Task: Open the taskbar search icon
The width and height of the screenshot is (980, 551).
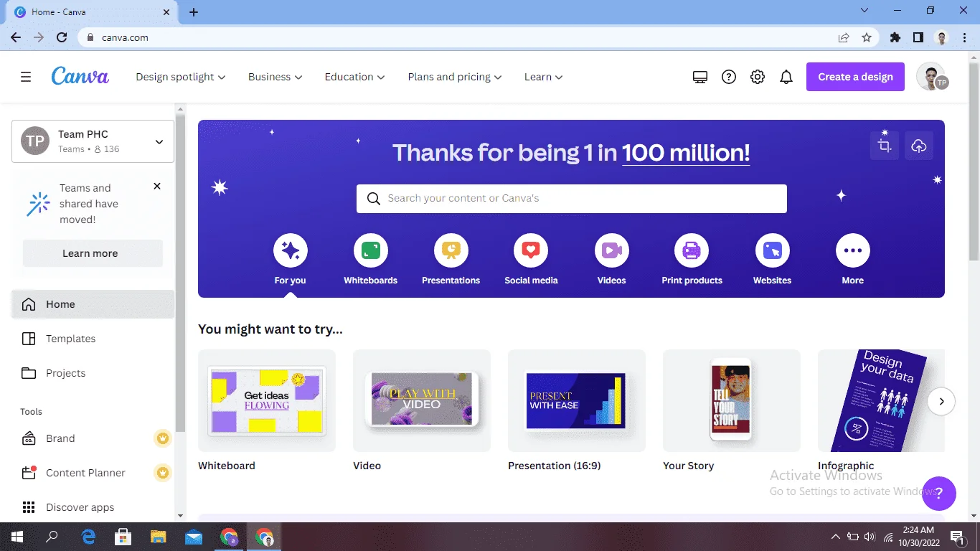Action: pyautogui.click(x=52, y=537)
